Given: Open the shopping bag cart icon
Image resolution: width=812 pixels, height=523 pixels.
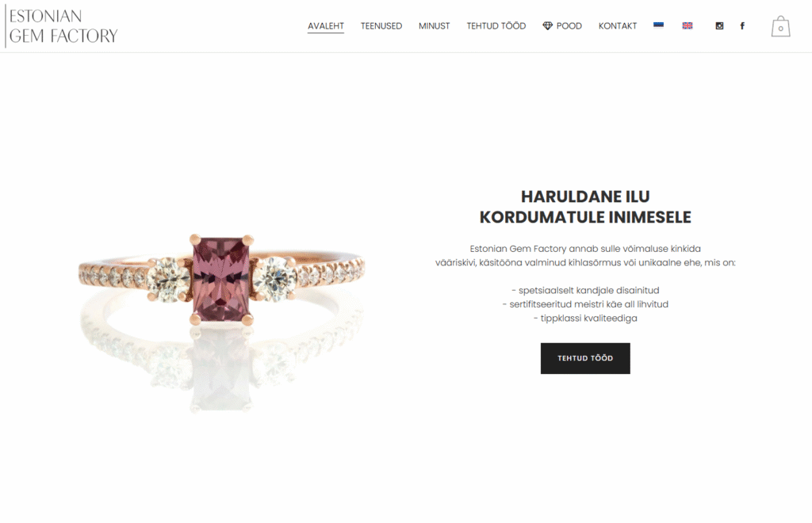Looking at the screenshot, I should coord(780,26).
